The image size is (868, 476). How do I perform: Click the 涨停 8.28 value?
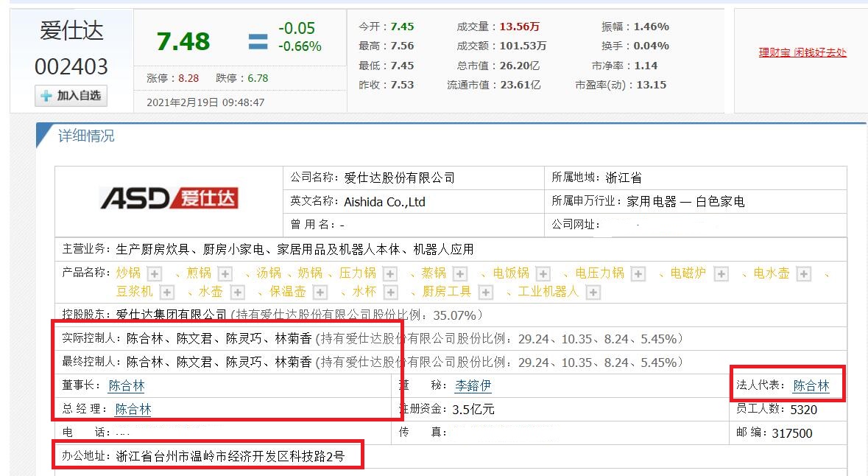point(188,79)
